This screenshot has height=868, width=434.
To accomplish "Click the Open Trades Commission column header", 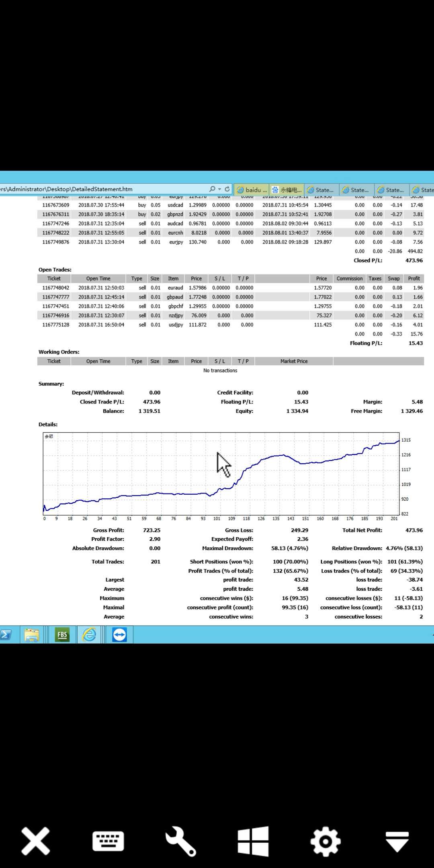I will click(350, 278).
